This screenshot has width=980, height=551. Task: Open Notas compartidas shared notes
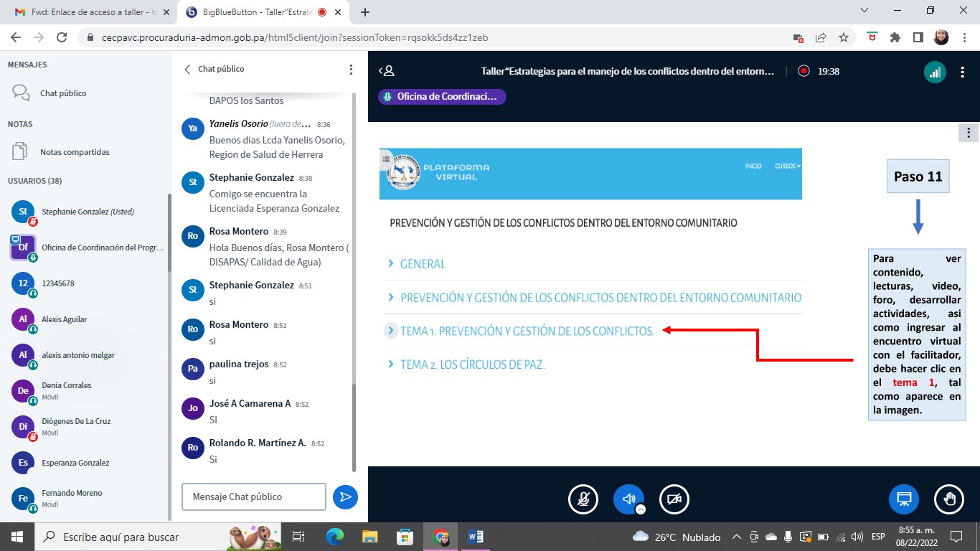[x=75, y=152]
